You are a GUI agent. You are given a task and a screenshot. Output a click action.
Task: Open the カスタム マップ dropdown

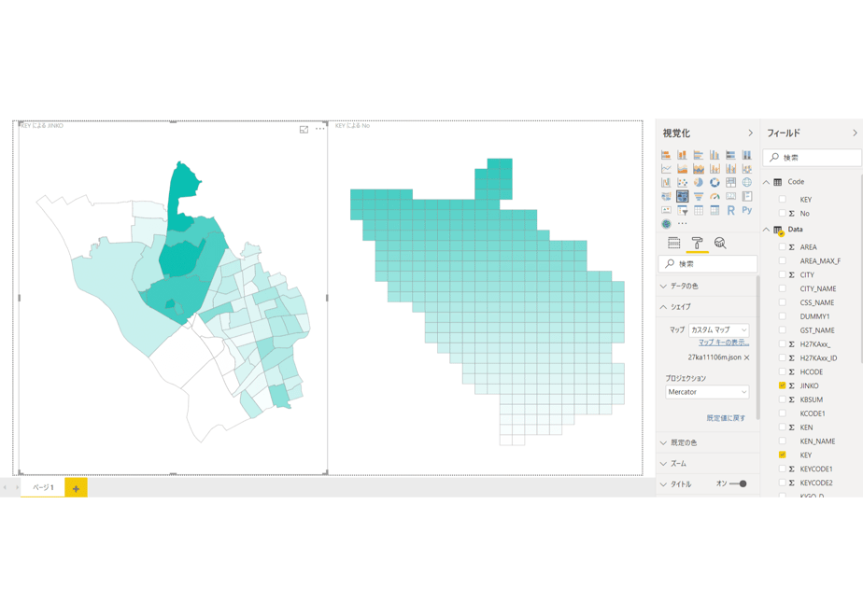click(719, 329)
